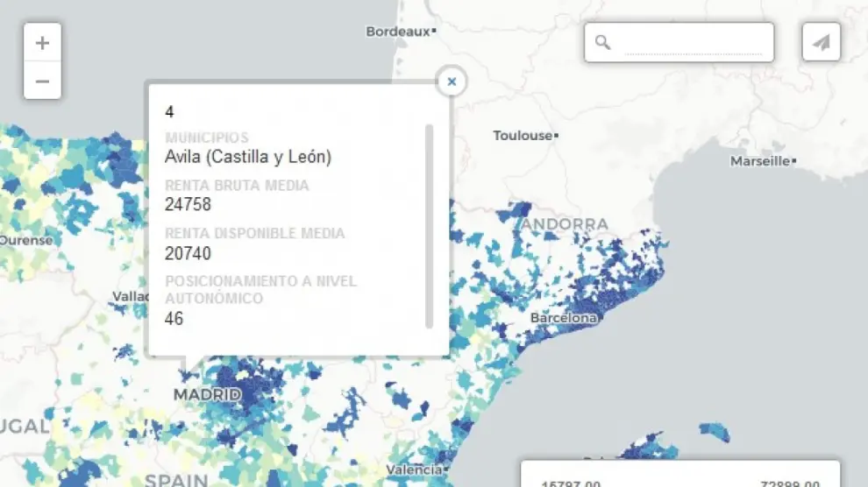The image size is (868, 487).
Task: Close the Avila info popup
Action: [452, 81]
